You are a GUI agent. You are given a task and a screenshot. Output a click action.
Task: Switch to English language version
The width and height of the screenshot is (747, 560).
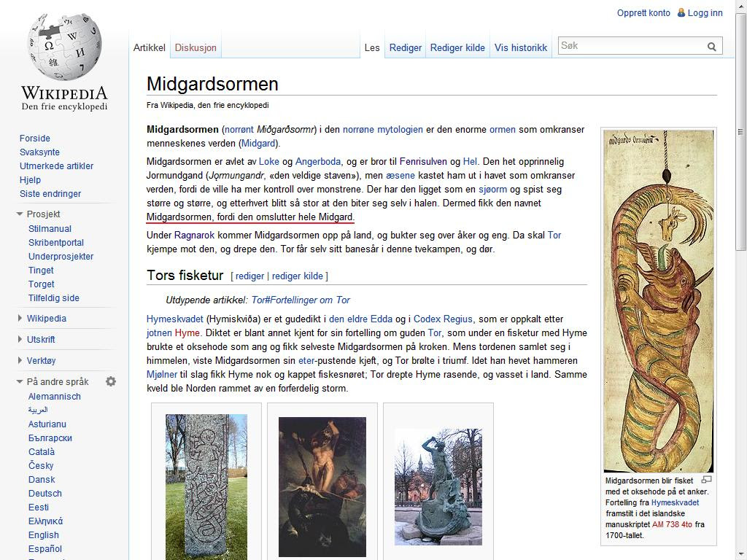43,534
